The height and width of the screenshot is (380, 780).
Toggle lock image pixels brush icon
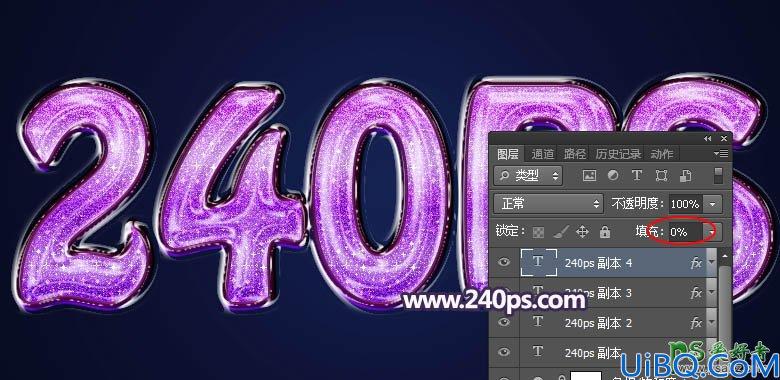(561, 232)
